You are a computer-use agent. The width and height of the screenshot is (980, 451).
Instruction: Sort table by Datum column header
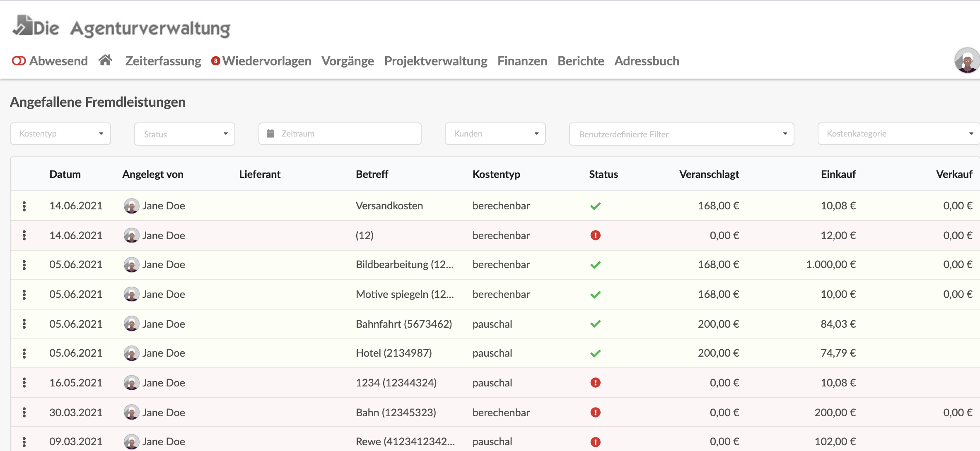pos(65,174)
